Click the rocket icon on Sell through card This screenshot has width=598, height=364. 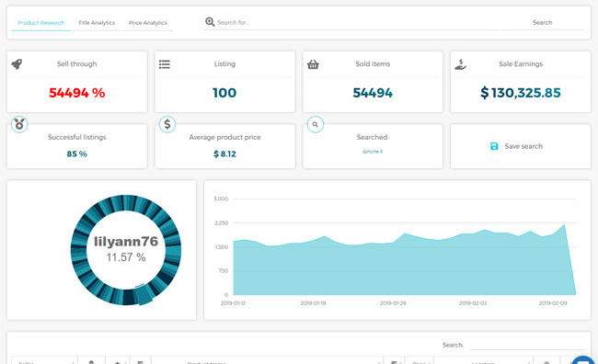[x=17, y=63]
